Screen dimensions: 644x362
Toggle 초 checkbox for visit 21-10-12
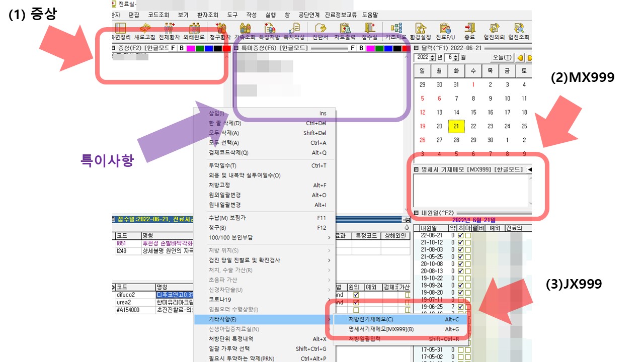[x=460, y=242]
